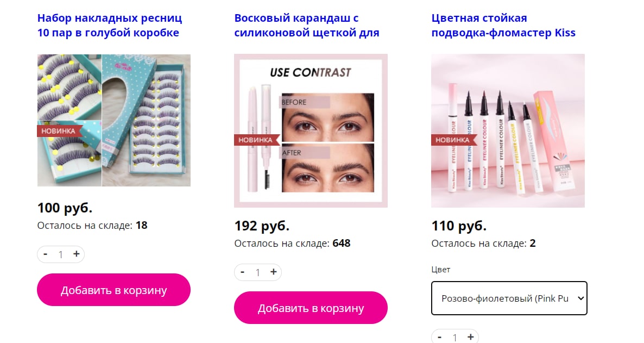Add false eyelashes set to cart

pyautogui.click(x=114, y=290)
